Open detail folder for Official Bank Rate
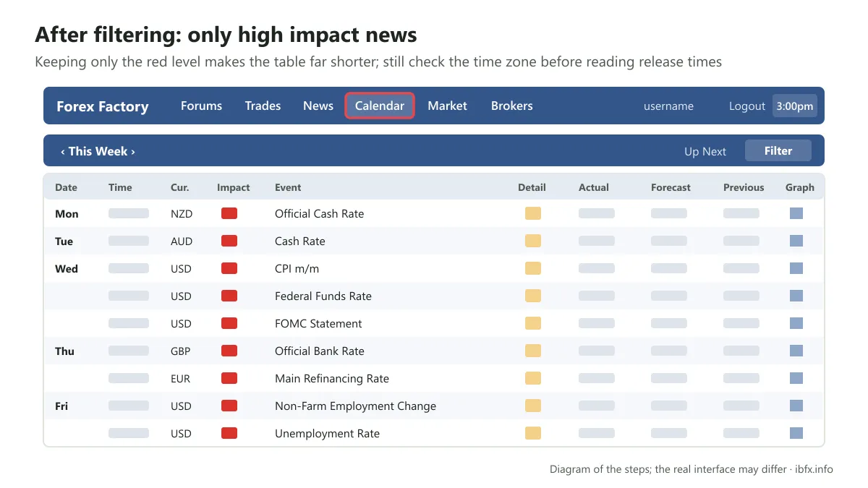Viewport: 868px width, 488px height. coord(533,351)
